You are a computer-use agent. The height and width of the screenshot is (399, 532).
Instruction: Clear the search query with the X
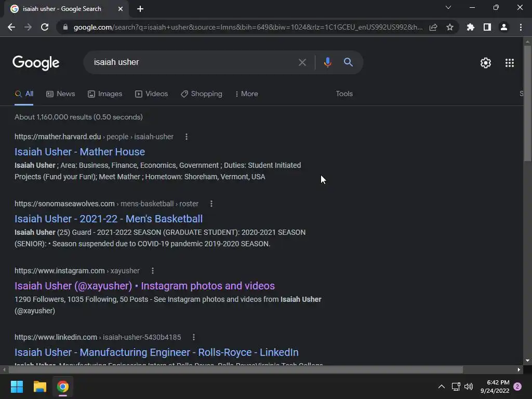[302, 62]
